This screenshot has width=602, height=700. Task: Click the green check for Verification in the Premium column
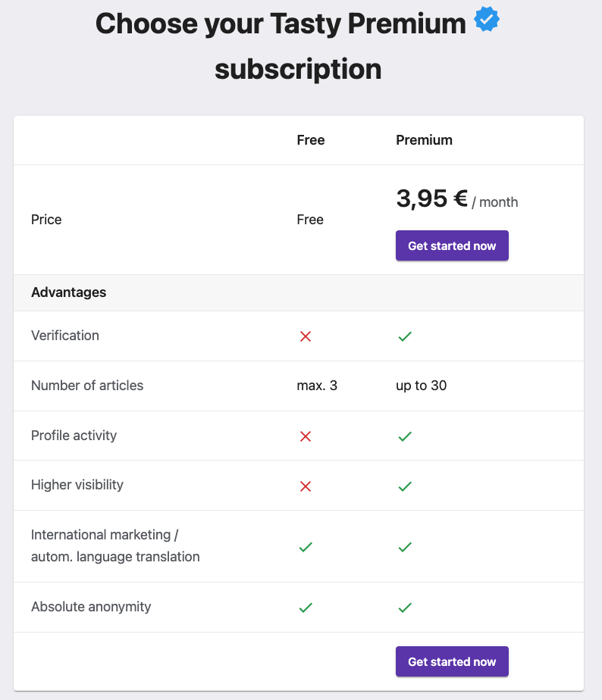click(405, 336)
